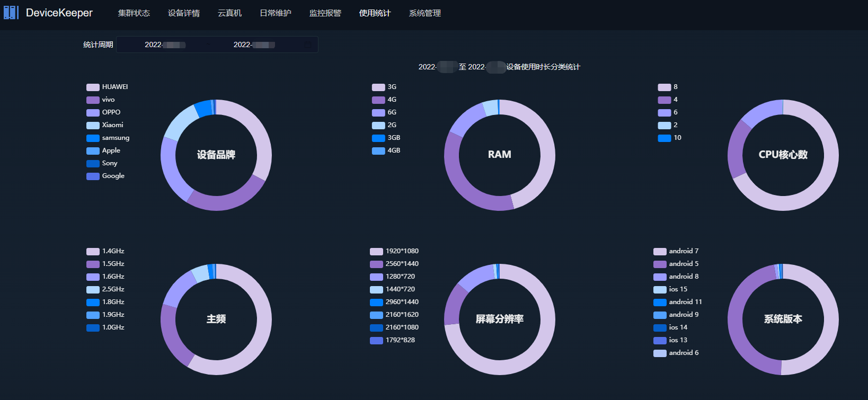Image resolution: width=868 pixels, height=400 pixels.
Task: Toggle the 4G RAM legend item
Action: coord(384,100)
